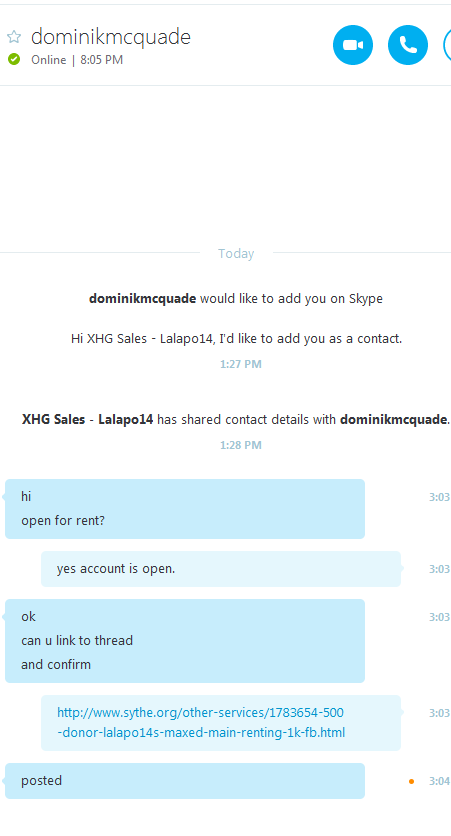Select the "posted" message bubble

(185, 781)
